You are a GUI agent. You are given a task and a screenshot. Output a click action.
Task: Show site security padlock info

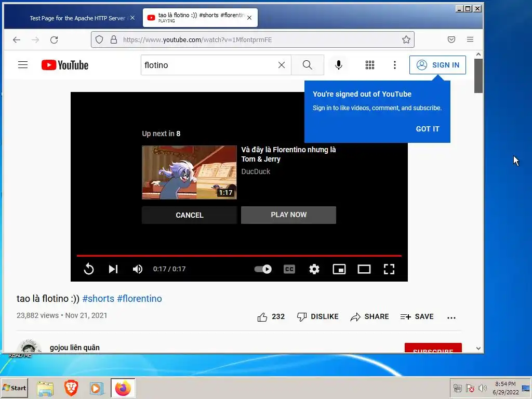[114, 39]
